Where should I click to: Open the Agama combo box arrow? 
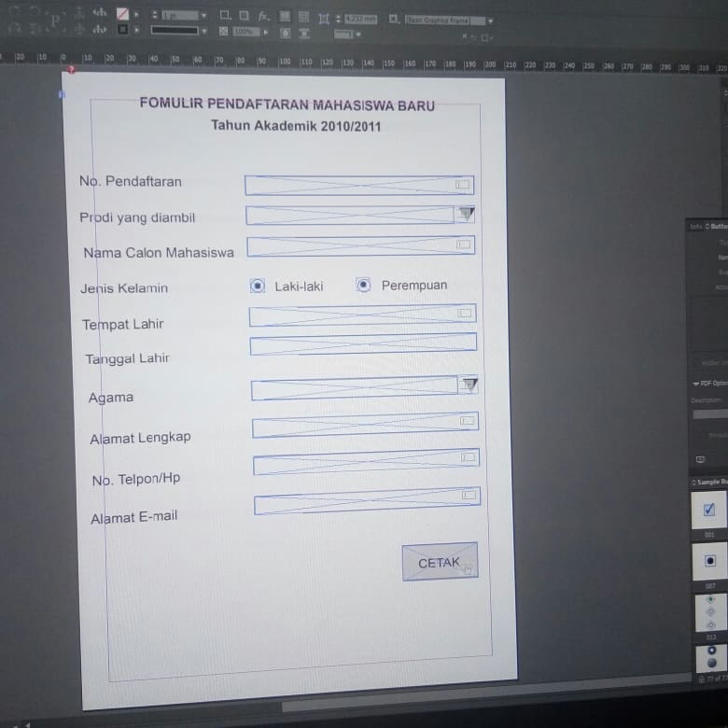tap(469, 385)
